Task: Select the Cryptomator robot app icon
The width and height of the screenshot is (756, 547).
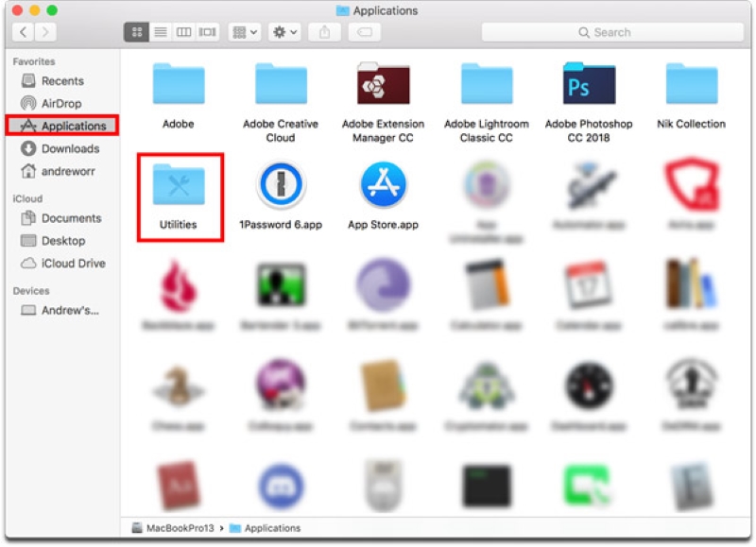Action: tap(487, 386)
